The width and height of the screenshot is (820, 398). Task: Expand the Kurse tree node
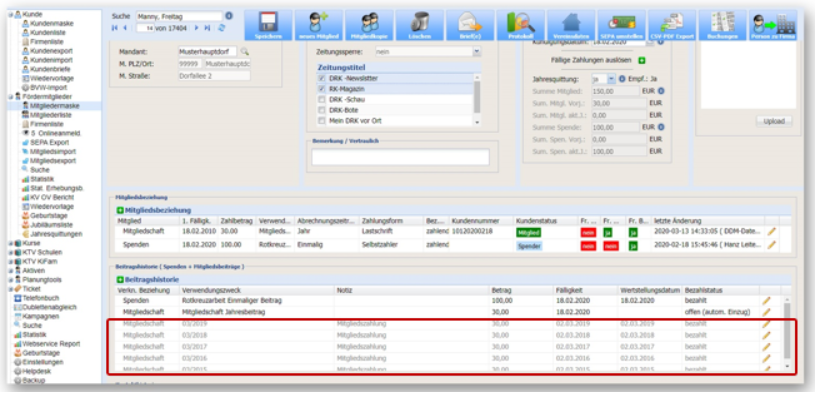click(x=11, y=243)
